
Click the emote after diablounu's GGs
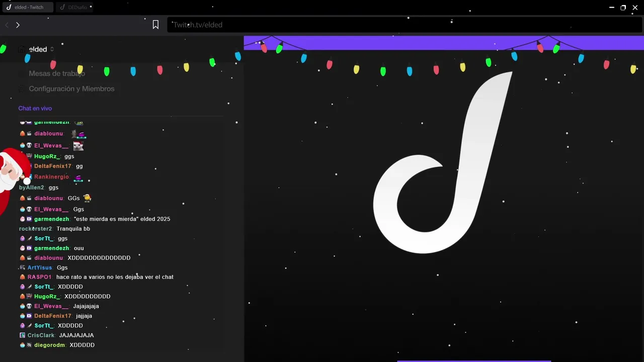(87, 198)
